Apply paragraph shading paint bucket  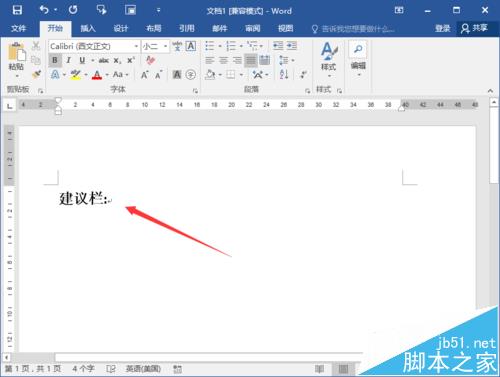point(210,74)
